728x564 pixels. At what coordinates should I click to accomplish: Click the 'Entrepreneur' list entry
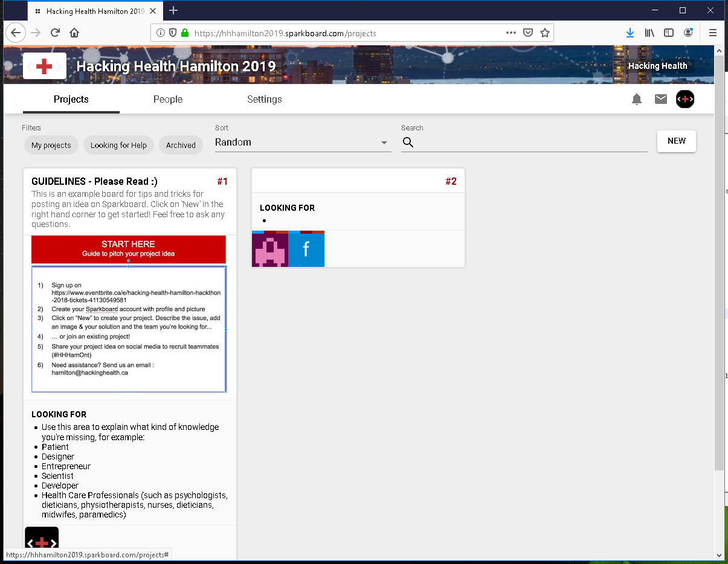[x=66, y=466]
